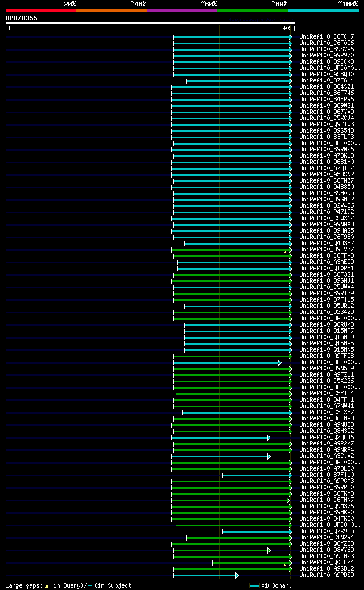Select the UniRef100_Q69WS1 label

pos(326,106)
